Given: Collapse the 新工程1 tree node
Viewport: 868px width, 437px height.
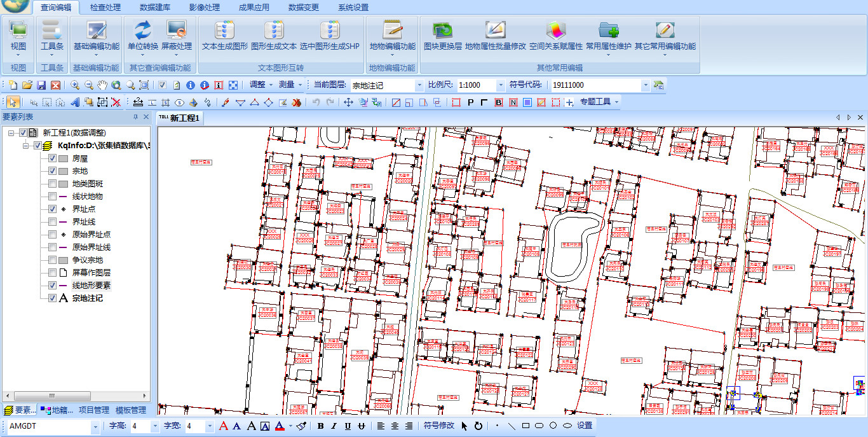Looking at the screenshot, I should coord(12,133).
